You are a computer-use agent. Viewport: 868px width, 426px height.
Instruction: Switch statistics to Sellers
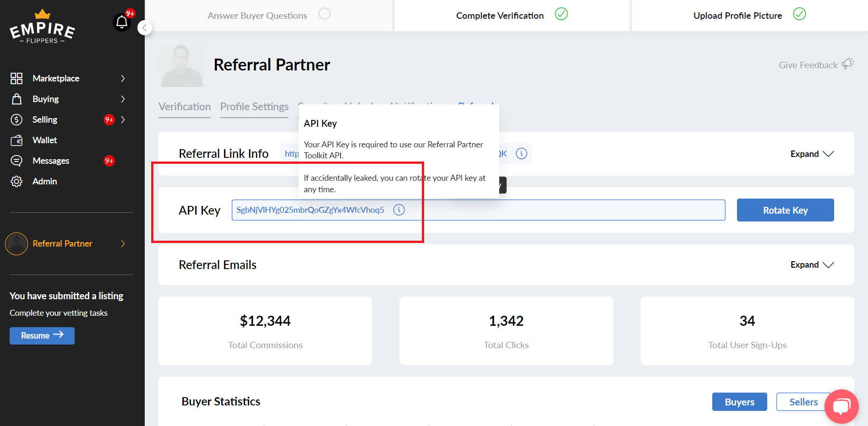click(x=803, y=401)
